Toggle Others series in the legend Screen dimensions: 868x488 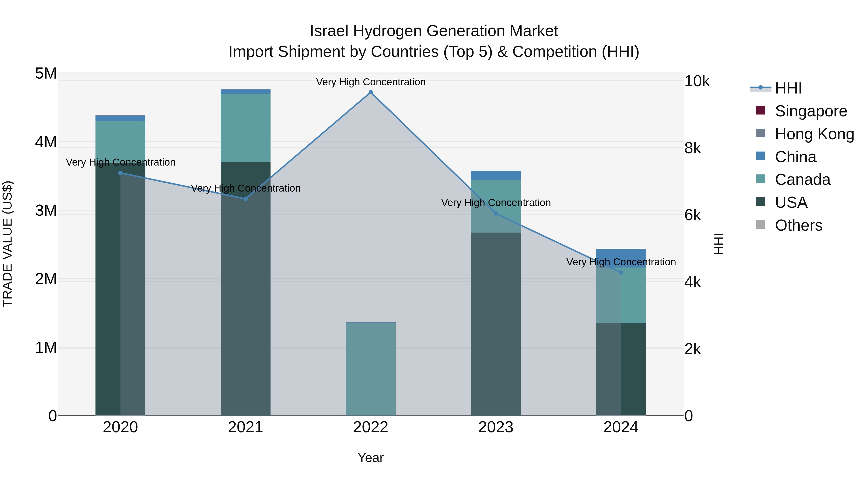click(789, 225)
